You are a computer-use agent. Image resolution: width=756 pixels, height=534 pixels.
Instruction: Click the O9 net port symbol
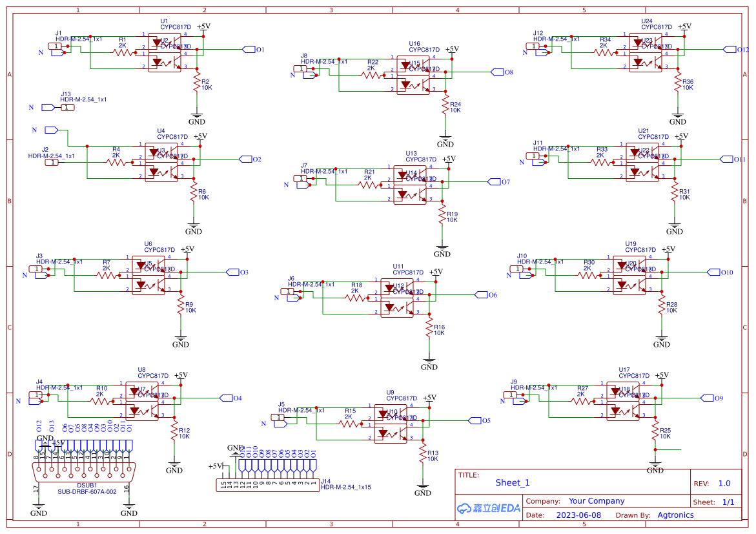coord(707,398)
